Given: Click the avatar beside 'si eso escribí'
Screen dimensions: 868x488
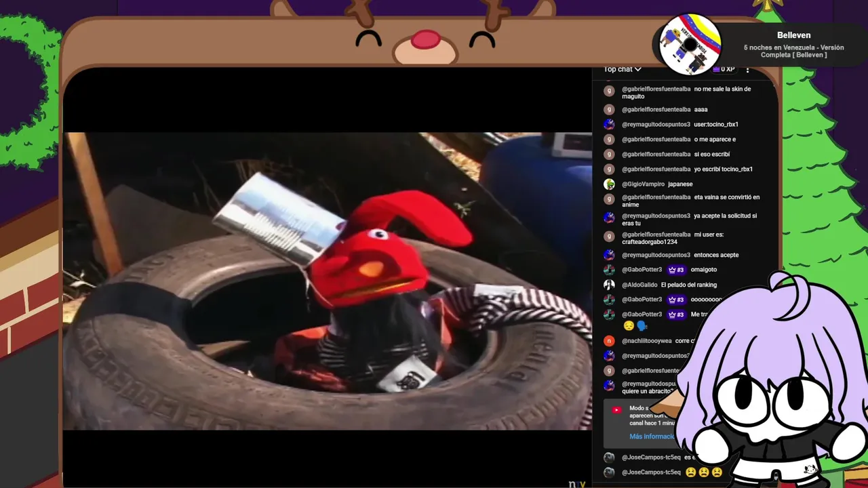Looking at the screenshot, I should [609, 154].
